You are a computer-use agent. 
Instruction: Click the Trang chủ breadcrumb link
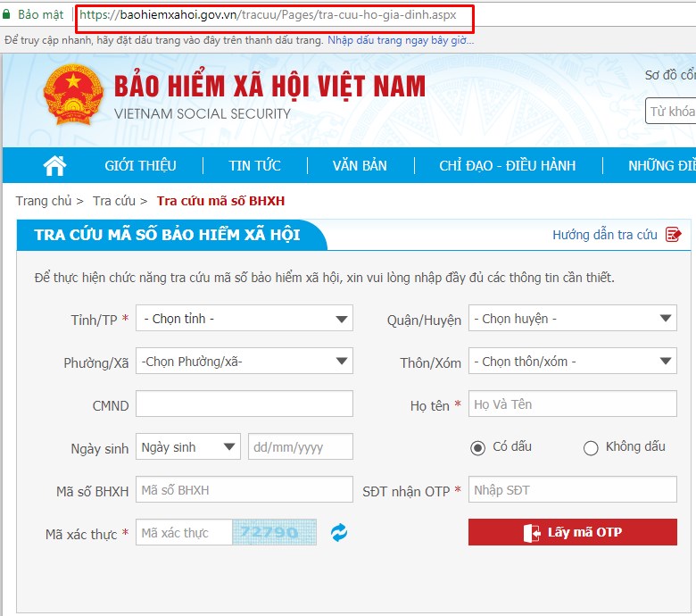[x=44, y=201]
